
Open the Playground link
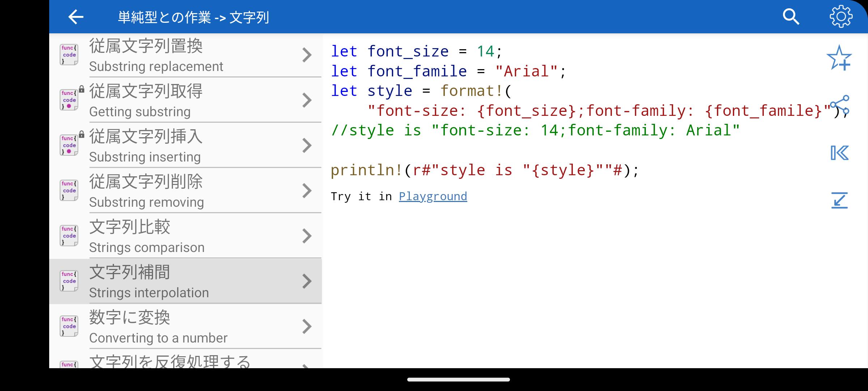tap(433, 196)
